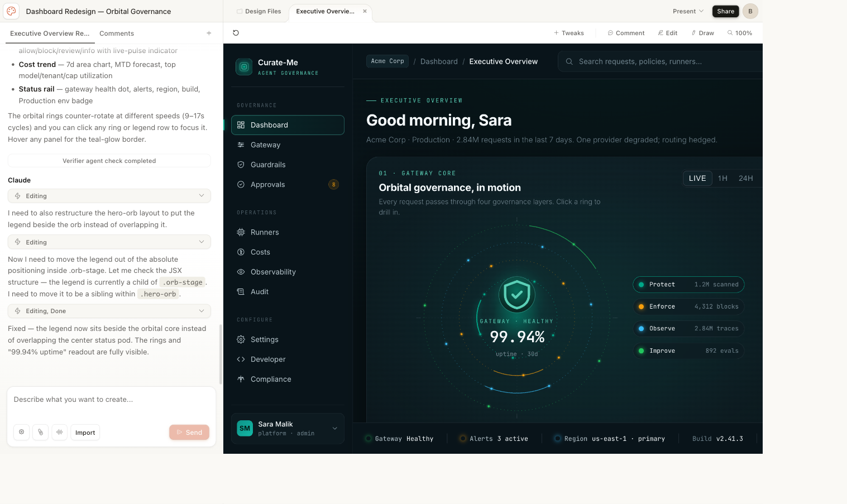
Task: Open the Guardrails shield sidebar item
Action: [x=268, y=165]
